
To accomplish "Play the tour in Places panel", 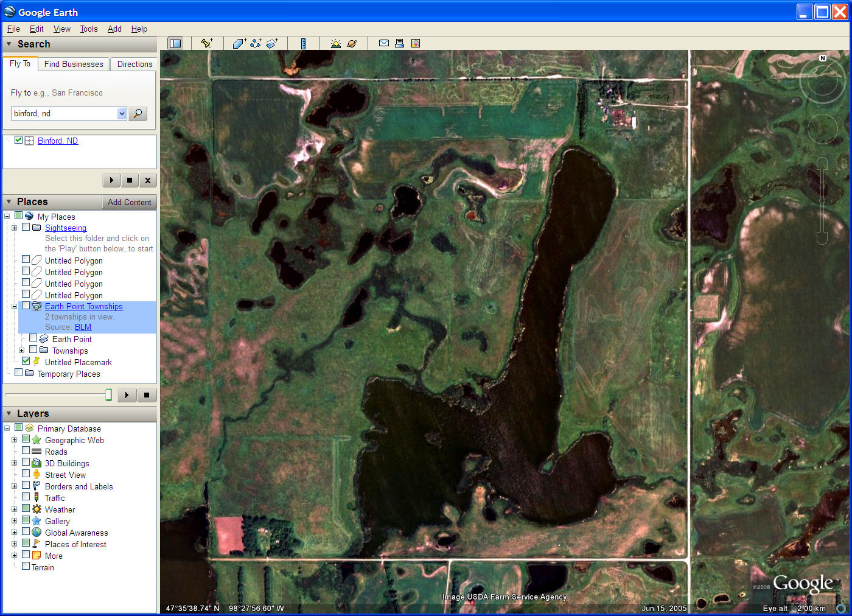I will click(x=127, y=395).
